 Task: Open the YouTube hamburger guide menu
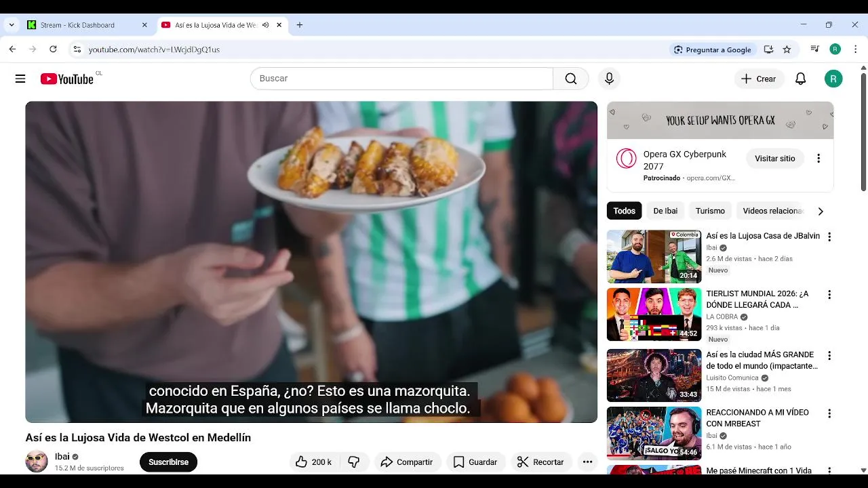click(20, 79)
